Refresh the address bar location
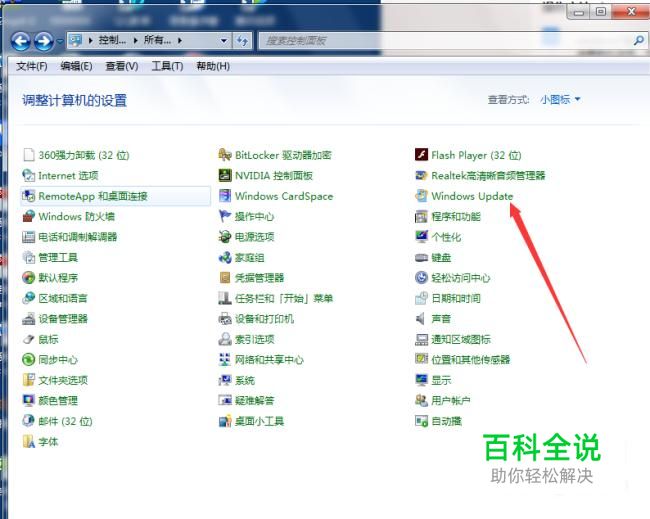 pos(242,41)
